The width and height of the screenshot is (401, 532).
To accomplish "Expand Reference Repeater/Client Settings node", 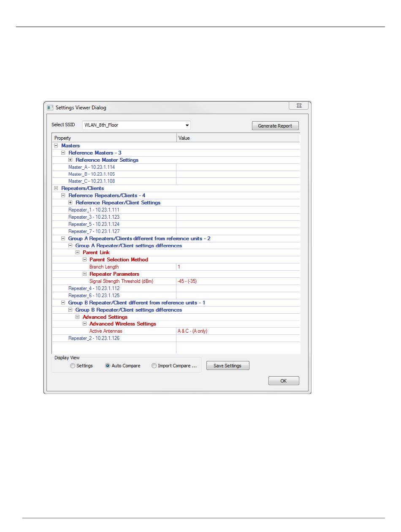I will 70,203.
